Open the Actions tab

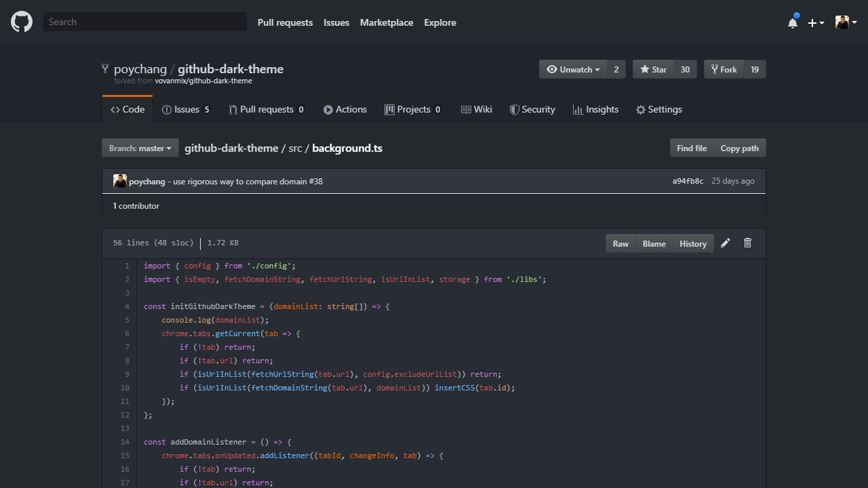click(x=345, y=110)
